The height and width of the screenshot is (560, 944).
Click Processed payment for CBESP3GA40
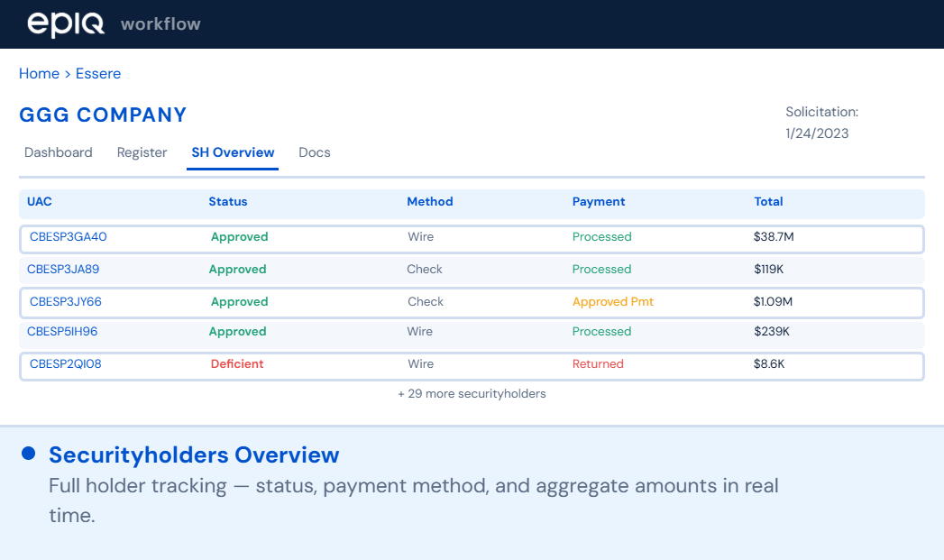click(602, 236)
